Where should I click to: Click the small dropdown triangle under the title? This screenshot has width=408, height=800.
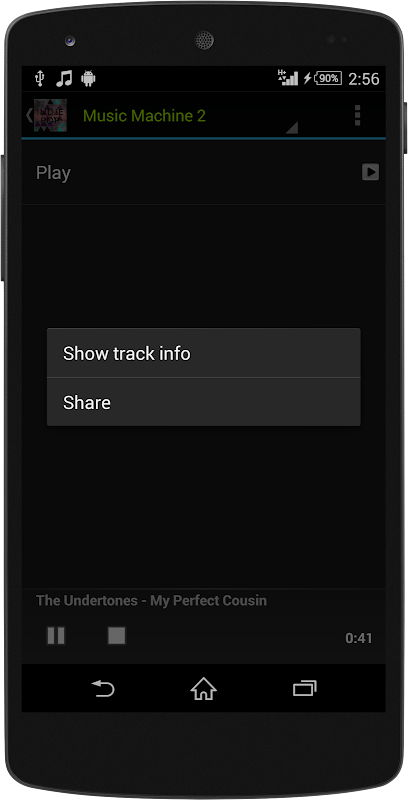pyautogui.click(x=292, y=128)
